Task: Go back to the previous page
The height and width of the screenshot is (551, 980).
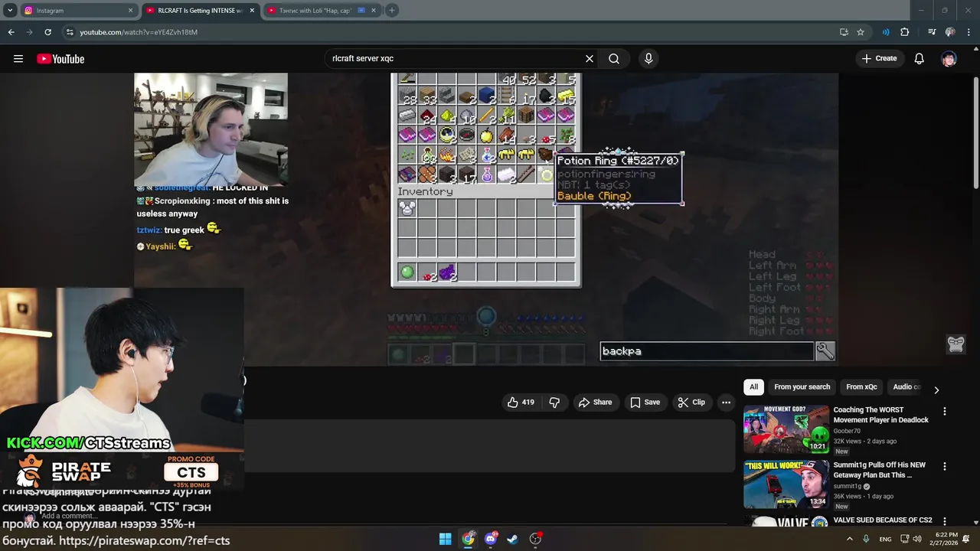Action: click(11, 32)
